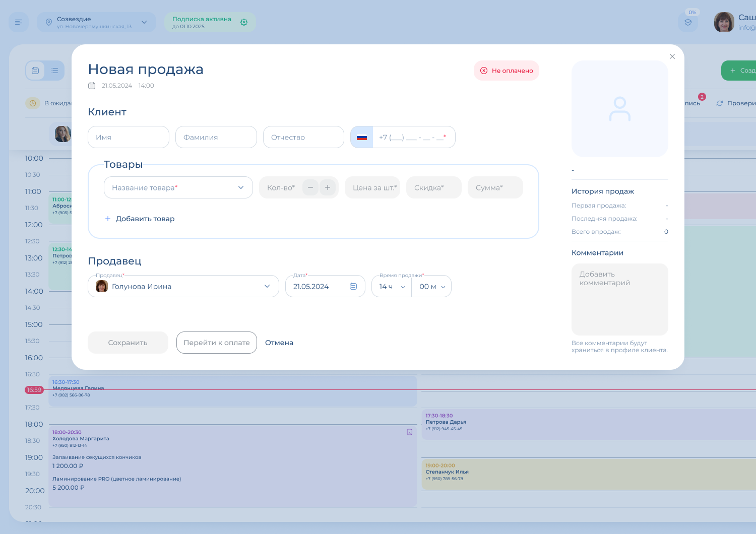Click the Имя input field
The image size is (756, 534).
[128, 137]
